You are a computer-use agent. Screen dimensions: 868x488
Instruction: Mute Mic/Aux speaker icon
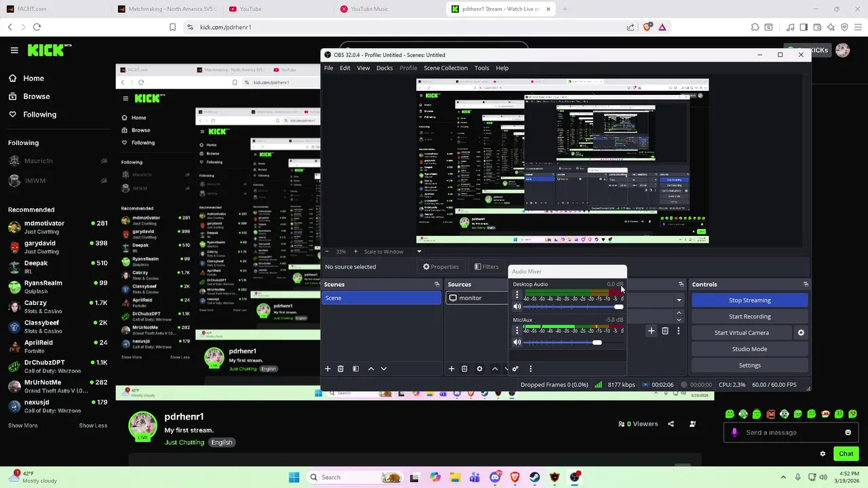click(517, 342)
